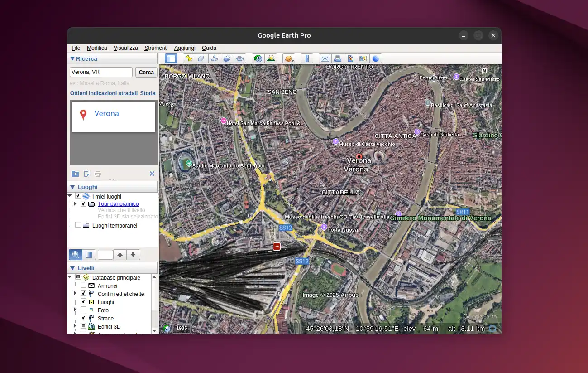
Task: Hide the sidebar using the toolbar button
Action: [x=171, y=58]
